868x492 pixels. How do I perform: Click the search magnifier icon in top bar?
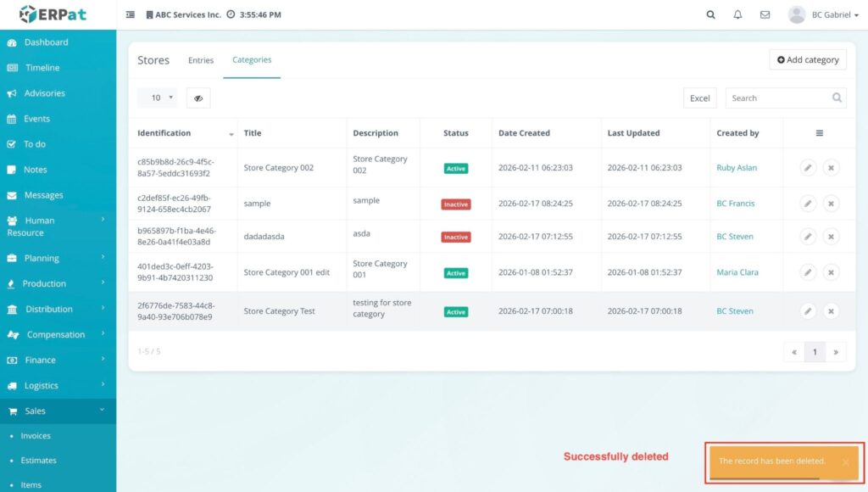710,14
